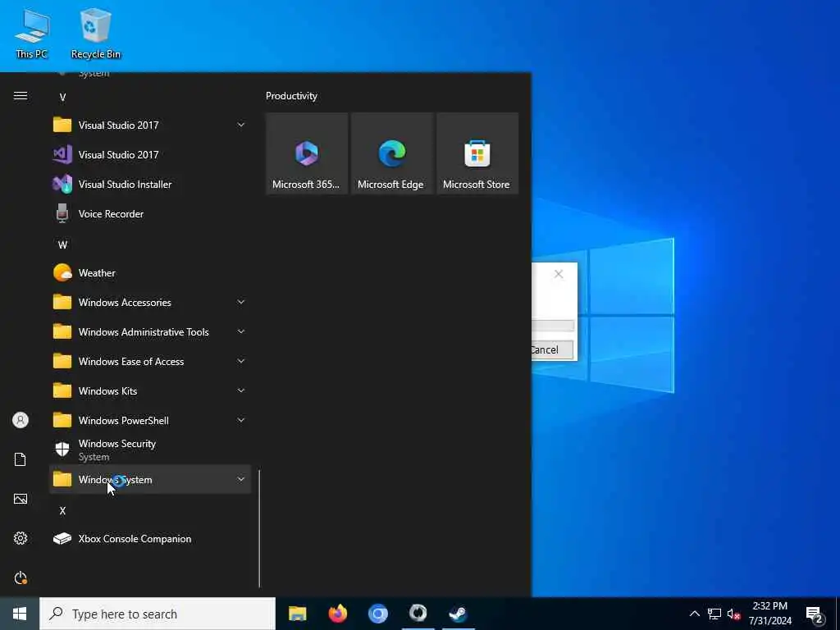Close the partially hidden dialog window
The height and width of the screenshot is (630, 840).
click(x=559, y=274)
